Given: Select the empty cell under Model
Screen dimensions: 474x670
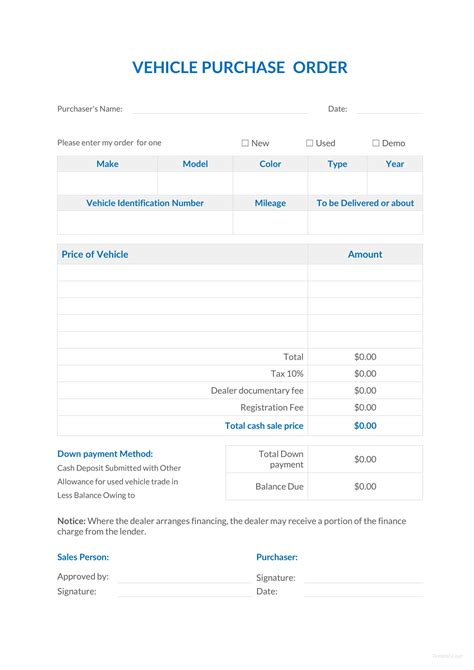Looking at the screenshot, I should point(195,183).
